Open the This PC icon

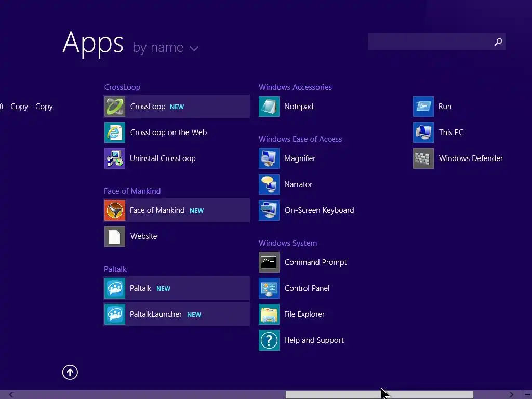tap(423, 132)
